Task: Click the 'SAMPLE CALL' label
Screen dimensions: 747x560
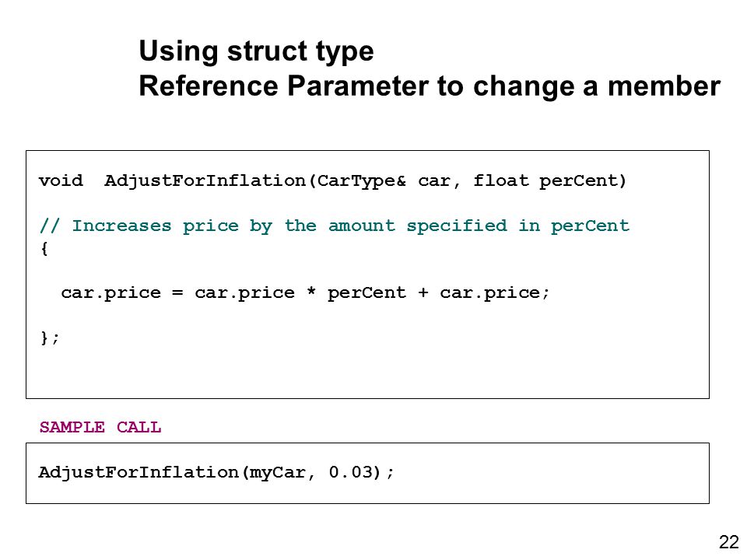Action: 100,427
